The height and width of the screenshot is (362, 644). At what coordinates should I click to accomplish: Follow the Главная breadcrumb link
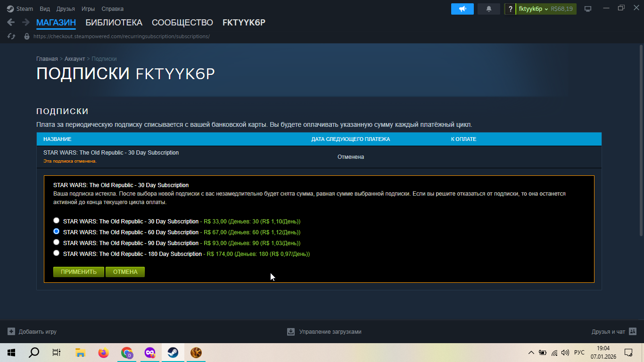[x=47, y=59]
